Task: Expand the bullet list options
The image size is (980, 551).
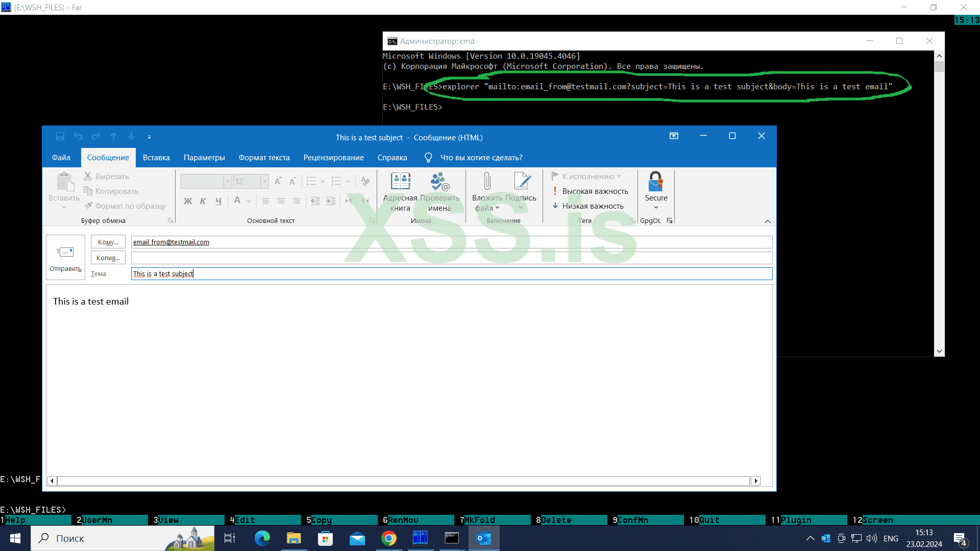Action: point(322,181)
